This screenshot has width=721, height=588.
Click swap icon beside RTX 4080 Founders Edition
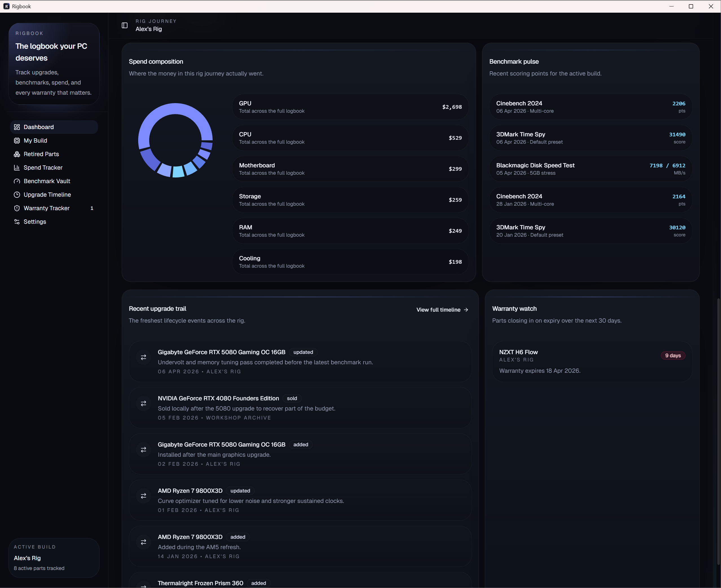coord(144,403)
